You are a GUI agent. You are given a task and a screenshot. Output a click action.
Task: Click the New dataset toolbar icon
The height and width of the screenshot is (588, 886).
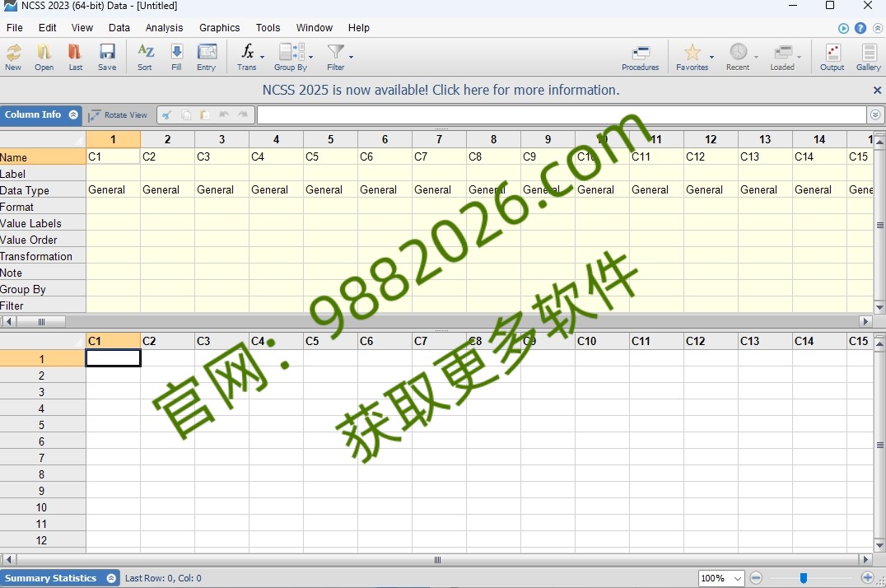[13, 57]
